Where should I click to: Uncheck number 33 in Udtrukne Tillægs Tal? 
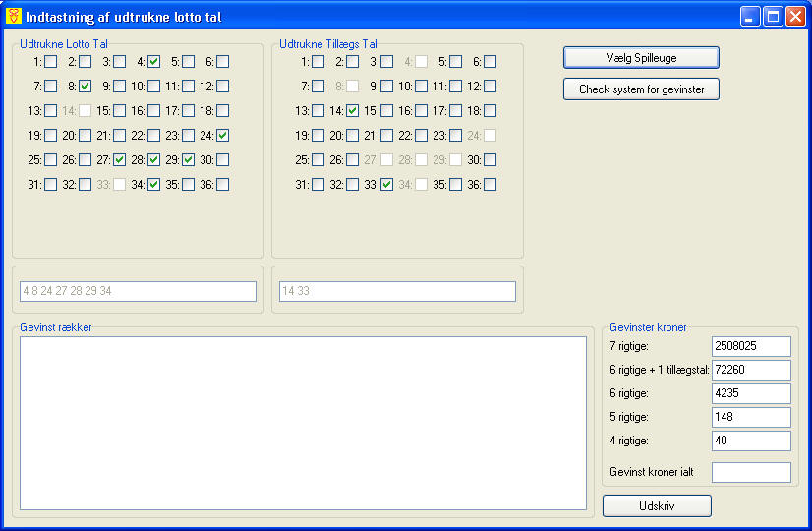(387, 184)
